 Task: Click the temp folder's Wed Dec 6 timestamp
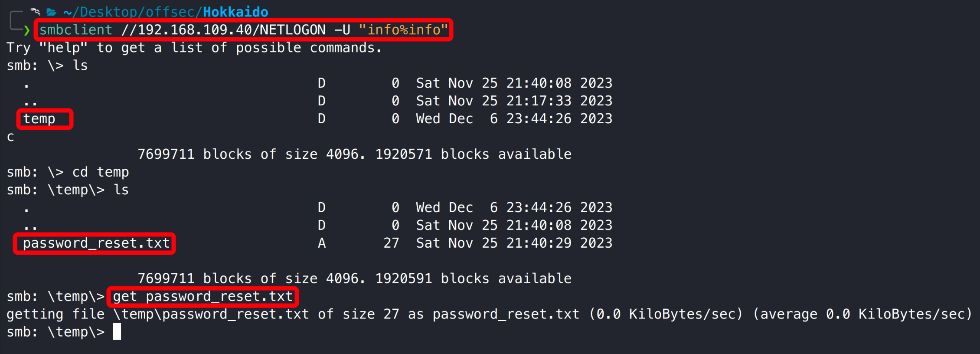point(514,119)
